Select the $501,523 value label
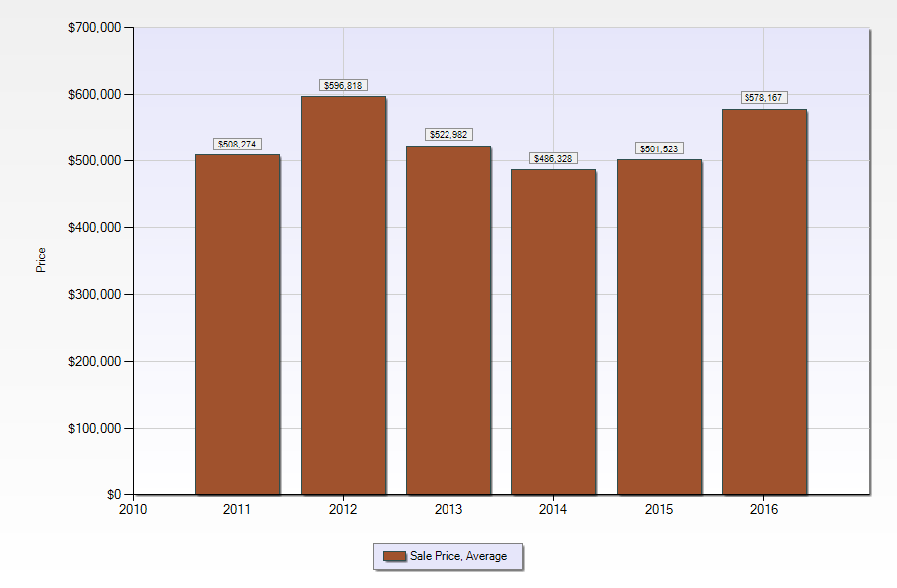Viewport: 897px width, 588px height. [659, 149]
